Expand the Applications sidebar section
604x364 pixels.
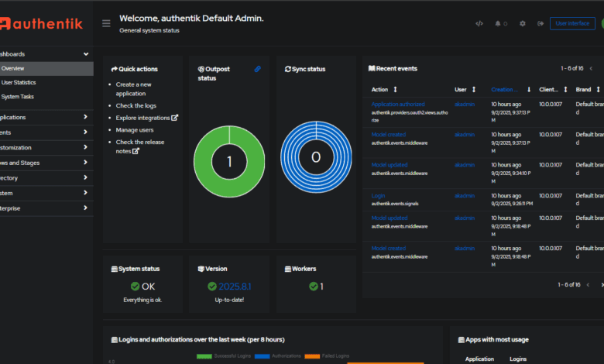[x=46, y=117]
